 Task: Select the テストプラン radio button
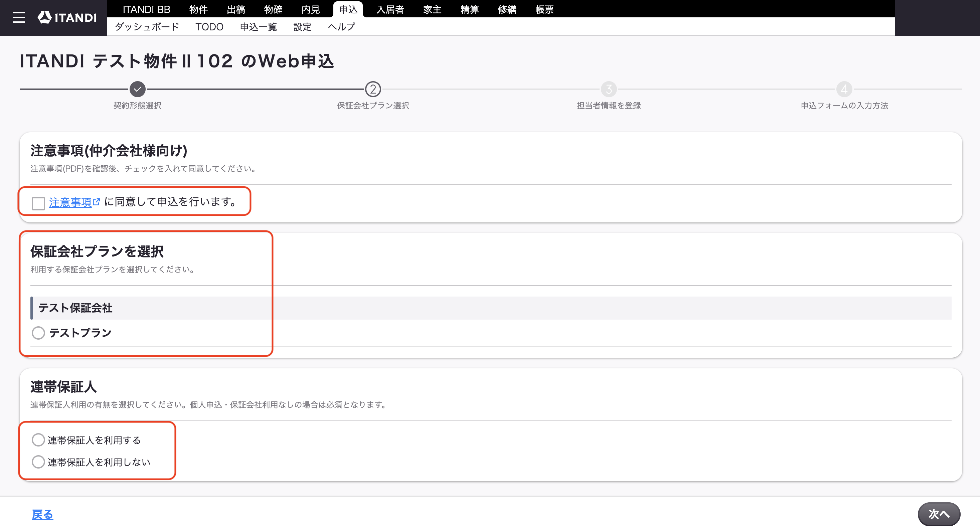coord(38,333)
